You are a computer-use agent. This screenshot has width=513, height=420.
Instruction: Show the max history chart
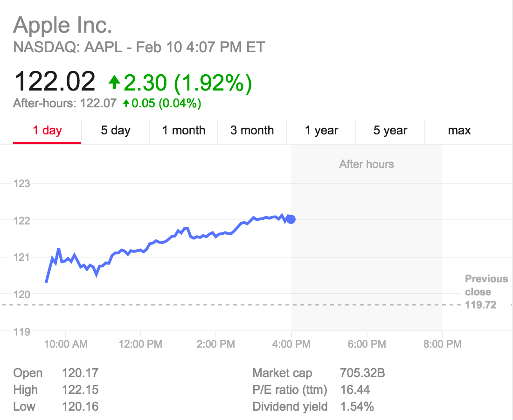click(x=458, y=131)
